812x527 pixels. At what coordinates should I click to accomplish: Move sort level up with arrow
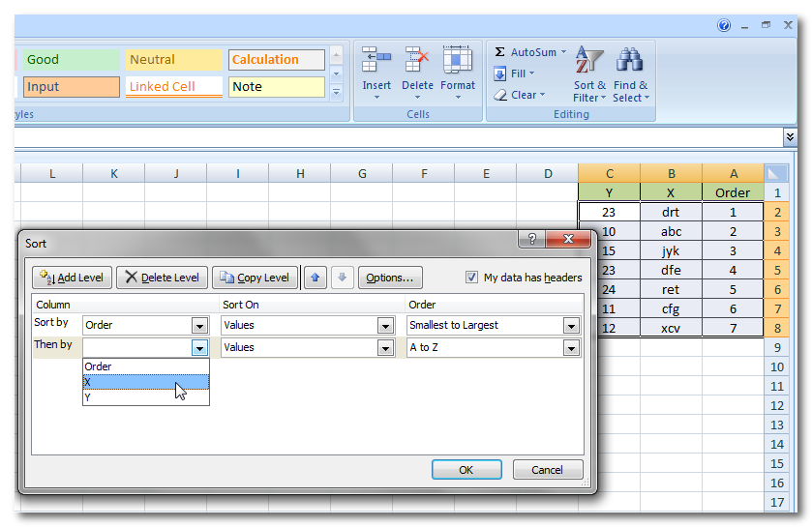(316, 278)
